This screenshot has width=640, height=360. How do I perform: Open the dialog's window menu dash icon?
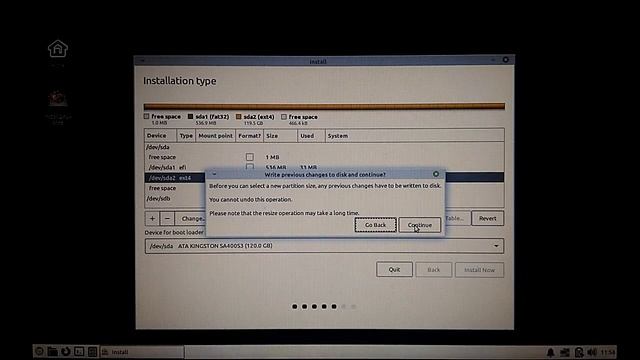tap(214, 174)
